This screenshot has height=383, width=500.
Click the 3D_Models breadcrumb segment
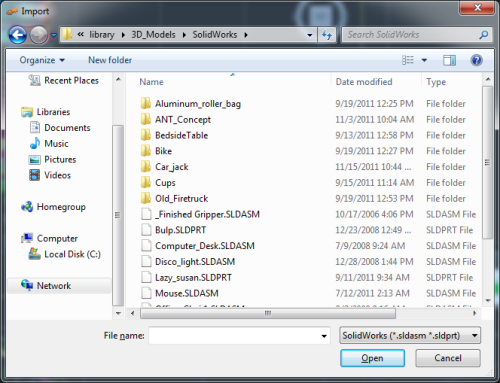[153, 35]
